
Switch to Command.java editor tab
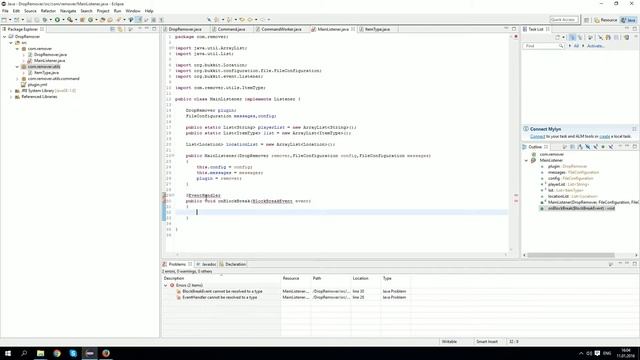click(x=231, y=29)
